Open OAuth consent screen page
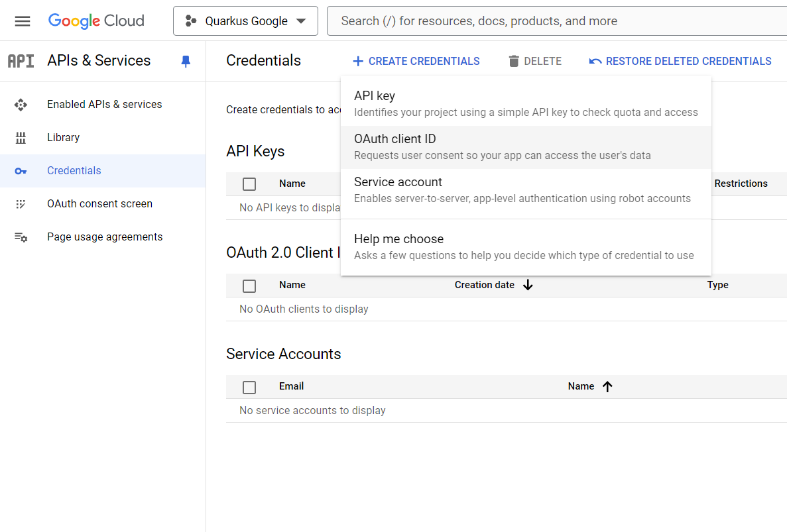This screenshot has height=532, width=787. click(99, 203)
